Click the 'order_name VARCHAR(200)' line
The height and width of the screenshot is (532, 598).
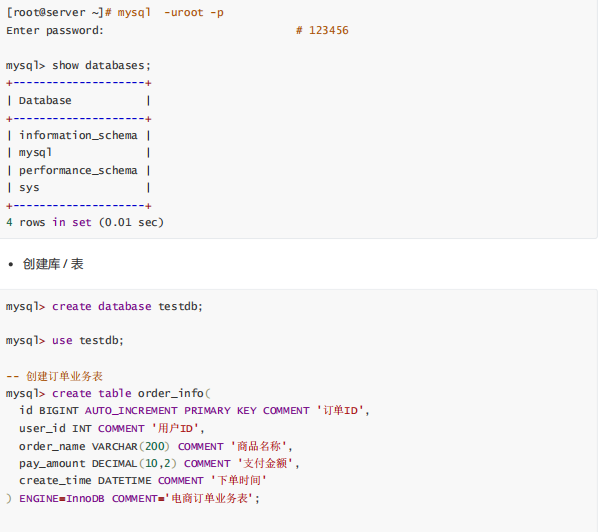click(156, 446)
